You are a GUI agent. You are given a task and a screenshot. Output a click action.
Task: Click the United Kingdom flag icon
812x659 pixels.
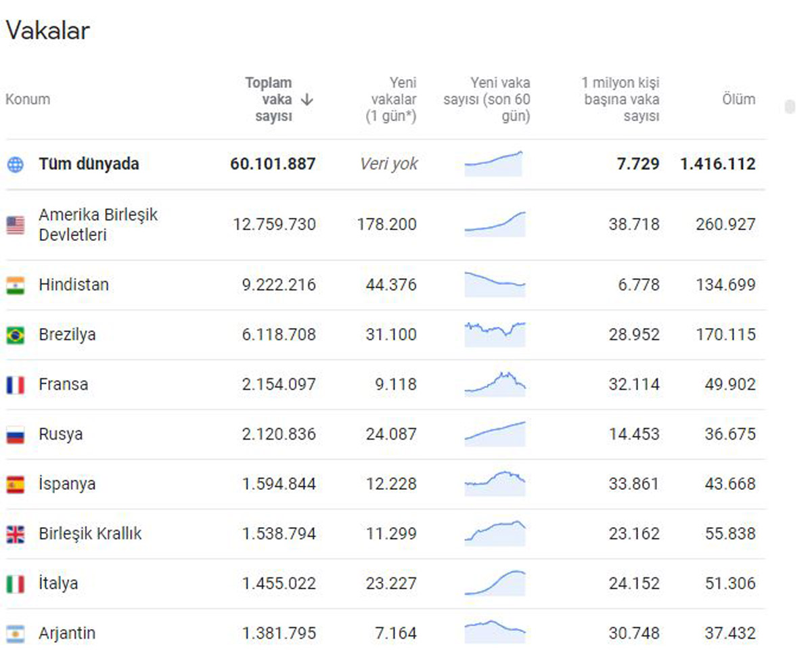pos(16,535)
